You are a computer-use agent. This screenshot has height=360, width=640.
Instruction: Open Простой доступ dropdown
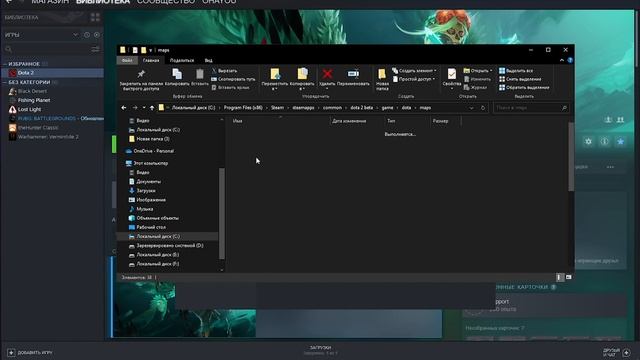click(x=413, y=79)
